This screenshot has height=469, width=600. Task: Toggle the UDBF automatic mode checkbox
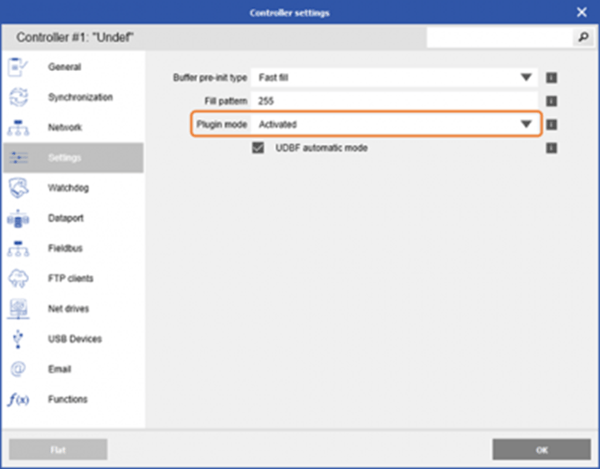coord(258,148)
